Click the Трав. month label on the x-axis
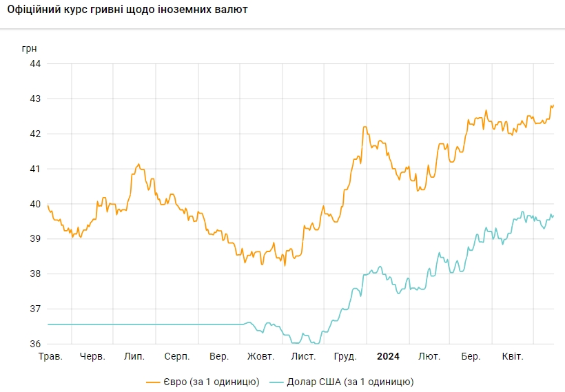 [50, 356]
